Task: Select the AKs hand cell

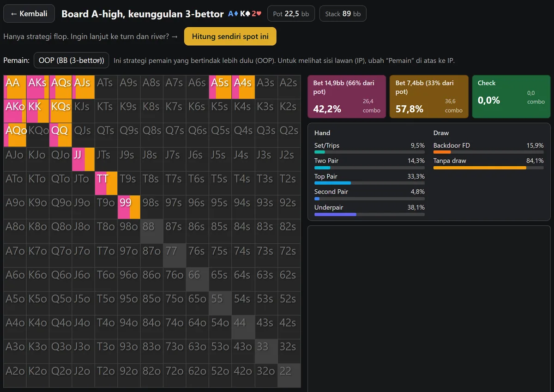Action: (x=38, y=87)
